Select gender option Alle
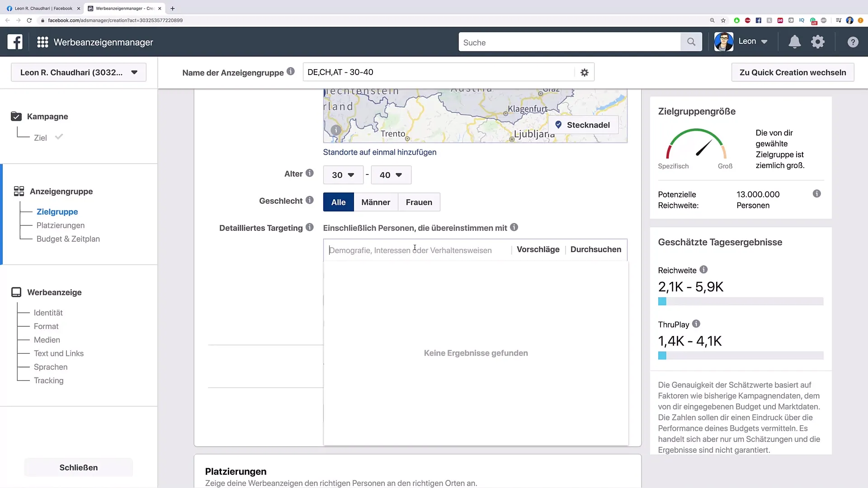Viewport: 868px width, 488px height. [338, 202]
